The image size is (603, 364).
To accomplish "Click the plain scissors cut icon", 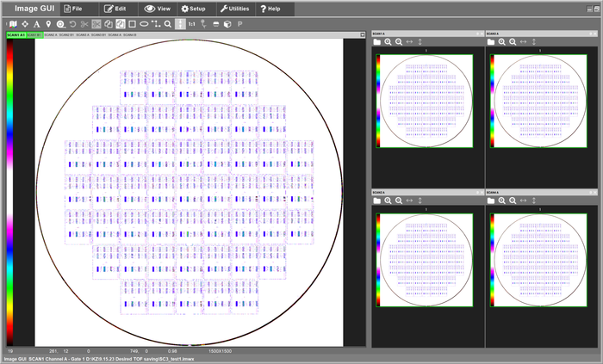I will click(84, 24).
